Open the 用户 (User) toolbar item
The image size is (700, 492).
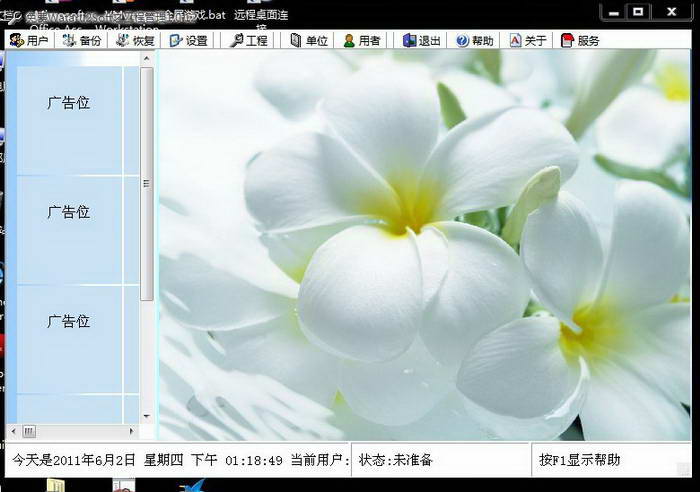tap(29, 41)
